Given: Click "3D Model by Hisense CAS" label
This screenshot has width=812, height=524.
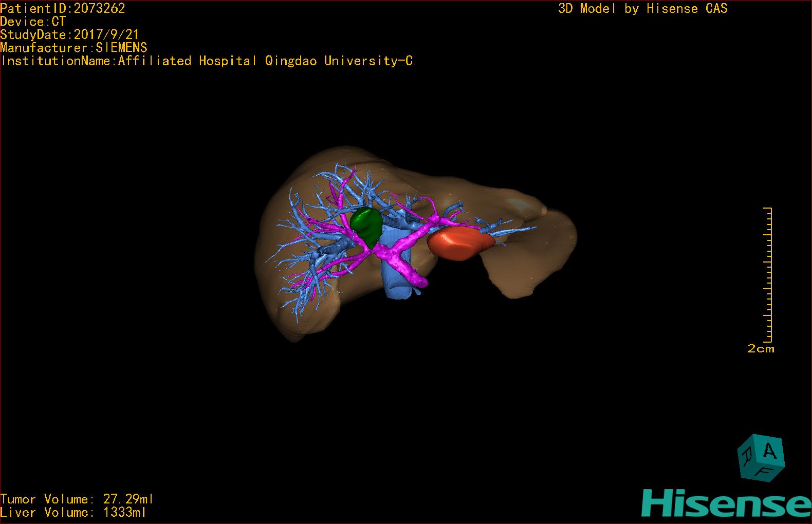Looking at the screenshot, I should coord(643,9).
